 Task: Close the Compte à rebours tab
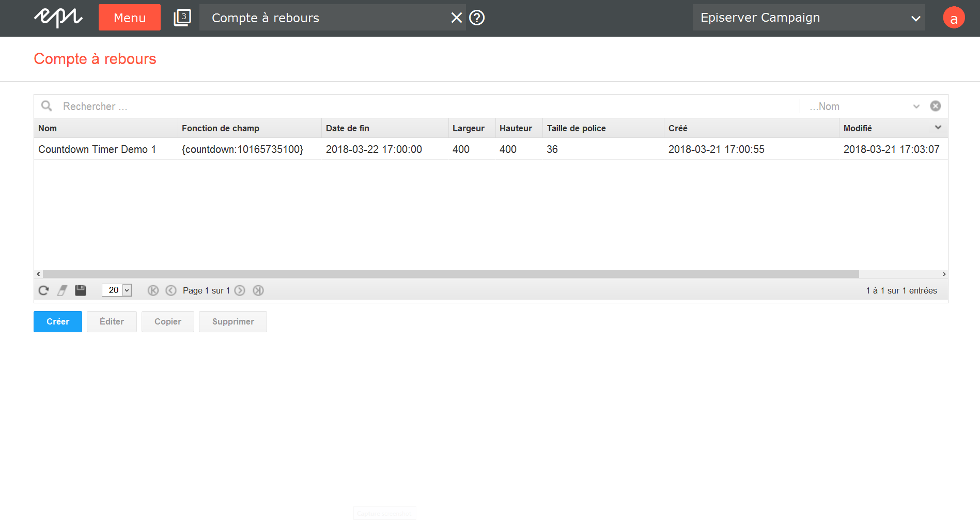click(x=456, y=18)
